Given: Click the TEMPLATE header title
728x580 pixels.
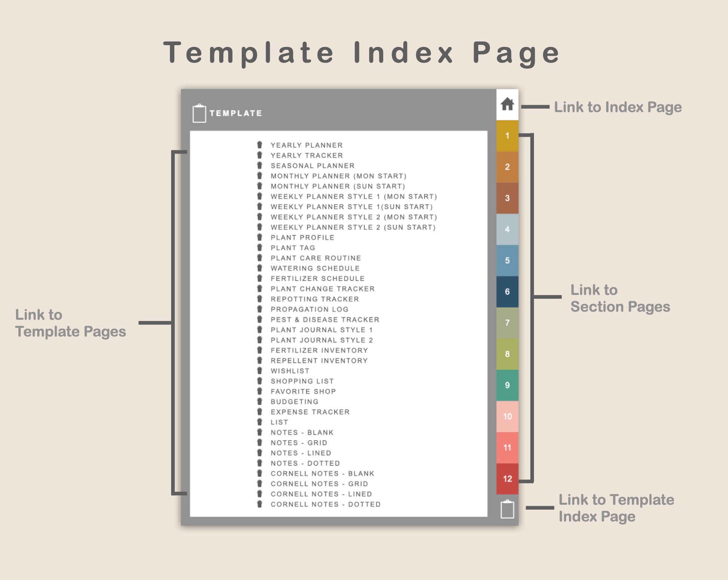Looking at the screenshot, I should pyautogui.click(x=236, y=113).
